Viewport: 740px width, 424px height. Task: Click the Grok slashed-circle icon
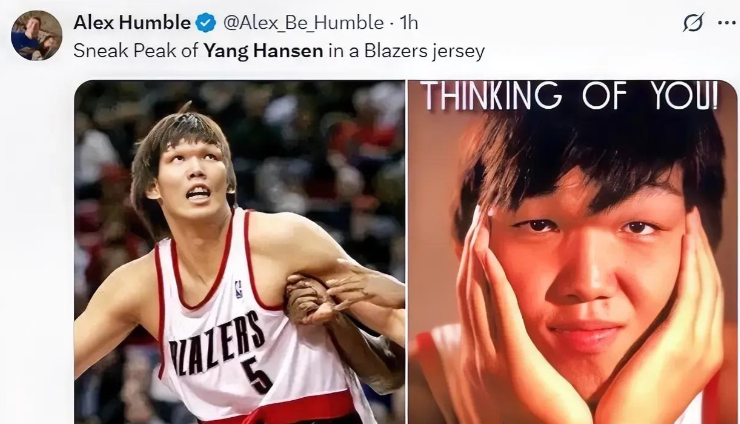pos(693,22)
